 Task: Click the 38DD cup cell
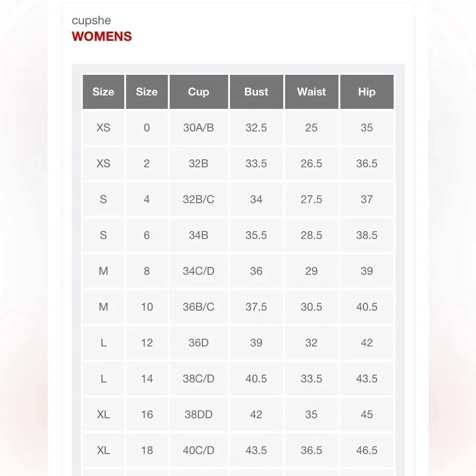tap(198, 415)
